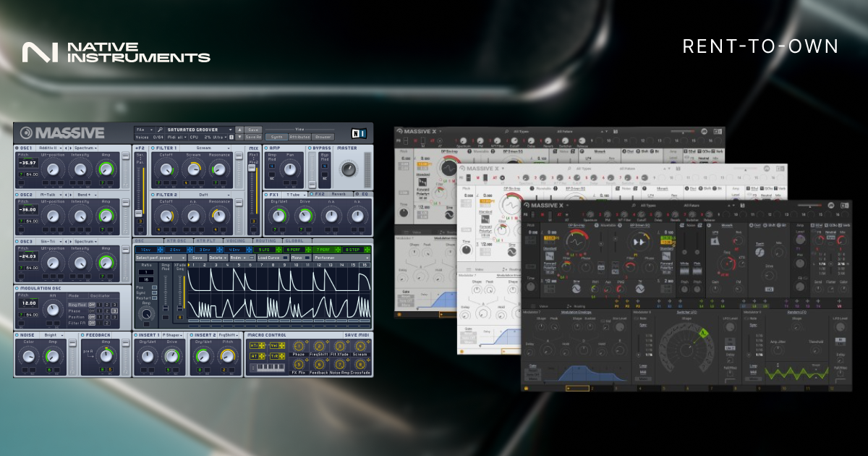The width and height of the screenshot is (868, 456).
Task: Open OSC1 Additiv II wavetable dropdown
Action: [x=50, y=148]
